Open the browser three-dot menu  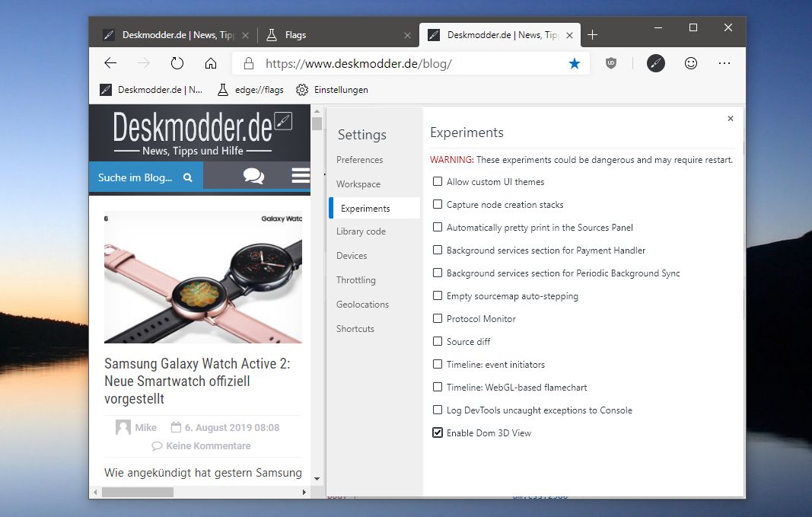coord(724,63)
